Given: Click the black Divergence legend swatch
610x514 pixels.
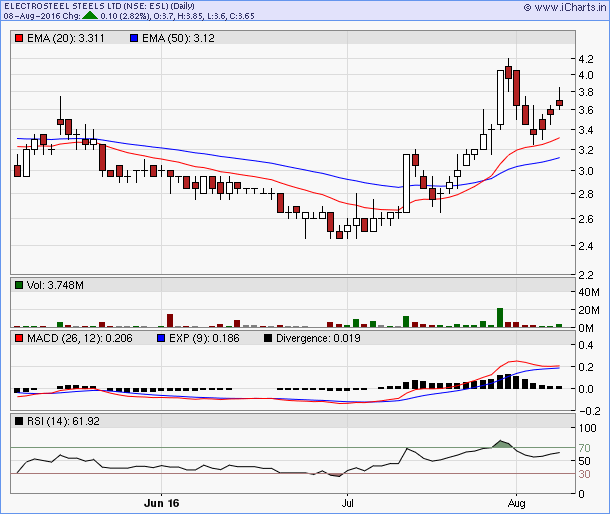Looking at the screenshot, I should tap(268, 338).
